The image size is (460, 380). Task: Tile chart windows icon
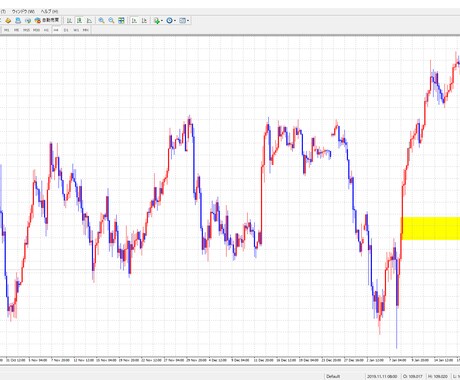pyautogui.click(x=121, y=21)
